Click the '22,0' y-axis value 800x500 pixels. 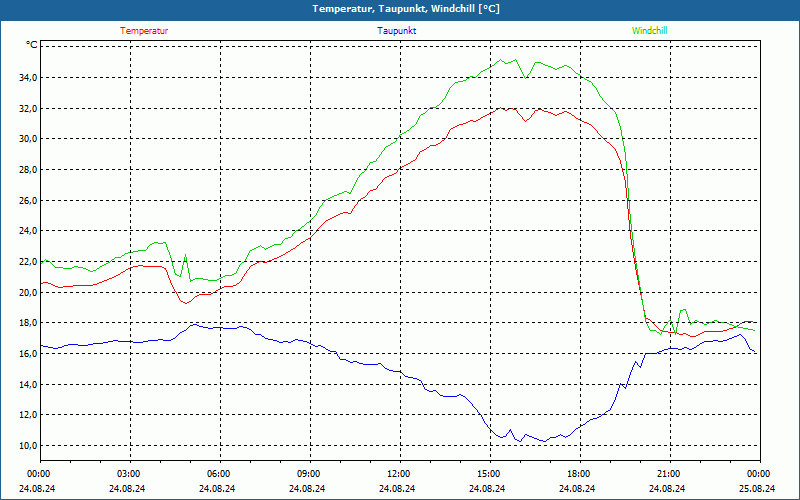28,262
